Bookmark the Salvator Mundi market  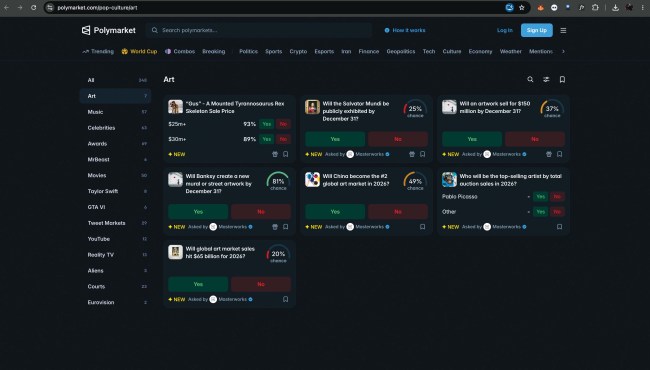pyautogui.click(x=422, y=154)
